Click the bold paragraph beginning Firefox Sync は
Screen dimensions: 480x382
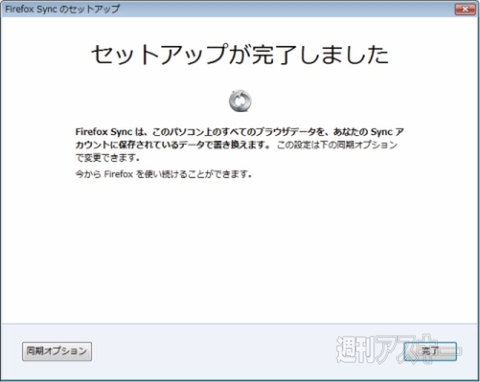(x=239, y=138)
